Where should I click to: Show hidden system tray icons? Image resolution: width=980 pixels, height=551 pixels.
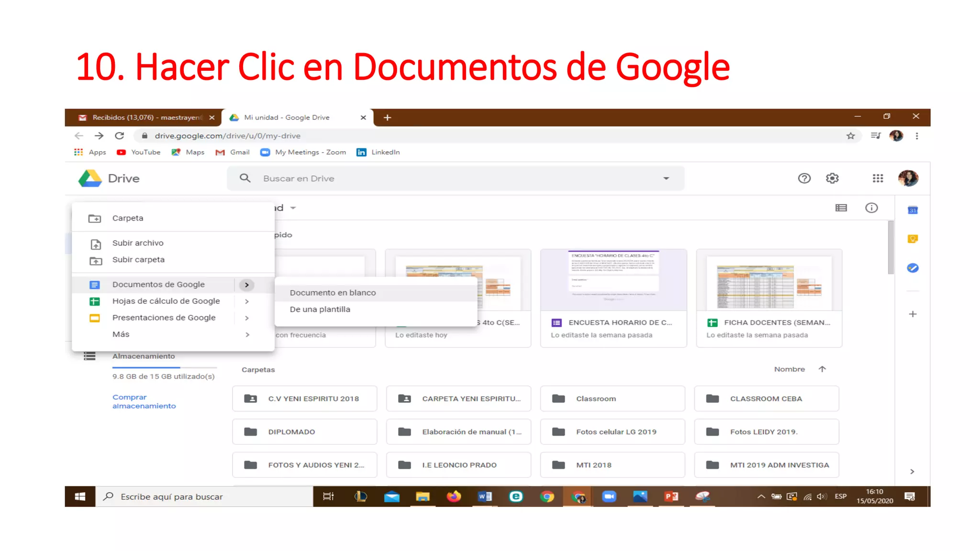click(761, 496)
